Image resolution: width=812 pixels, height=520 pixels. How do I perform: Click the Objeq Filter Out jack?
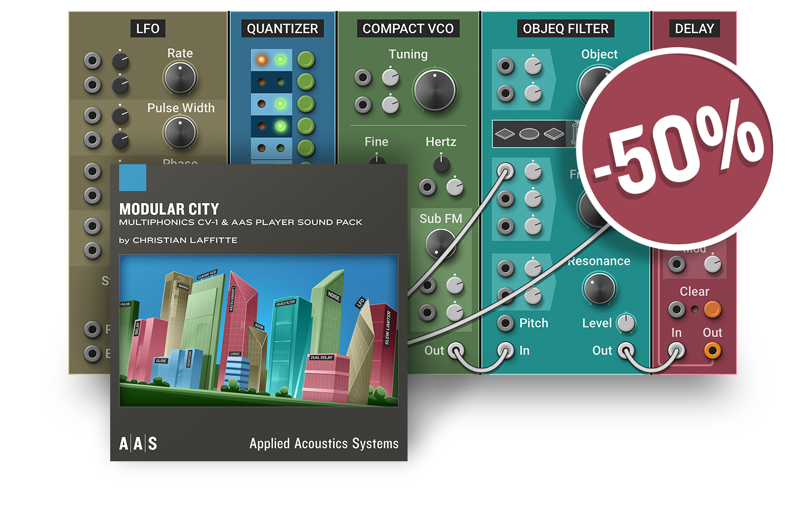(625, 350)
